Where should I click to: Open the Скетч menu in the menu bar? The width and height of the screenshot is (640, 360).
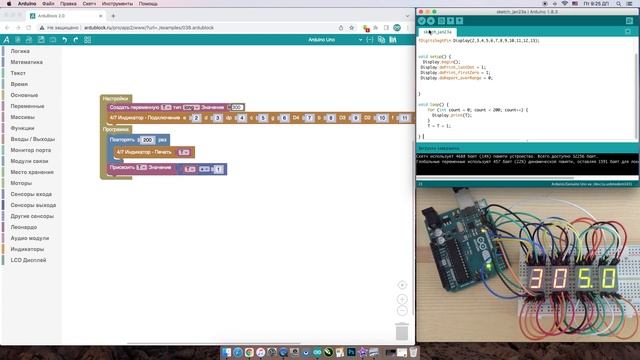pyautogui.click(x=89, y=3)
